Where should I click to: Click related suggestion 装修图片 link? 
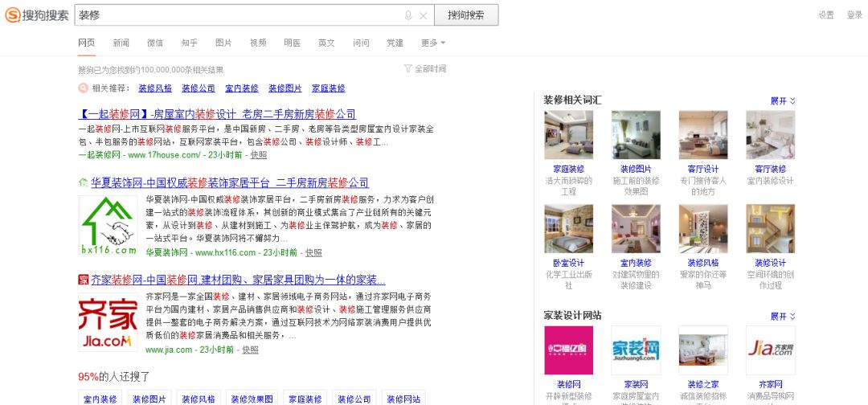(x=285, y=88)
